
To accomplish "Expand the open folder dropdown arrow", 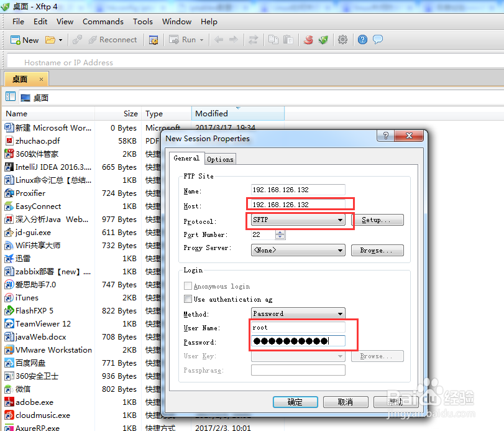I will click(60, 40).
